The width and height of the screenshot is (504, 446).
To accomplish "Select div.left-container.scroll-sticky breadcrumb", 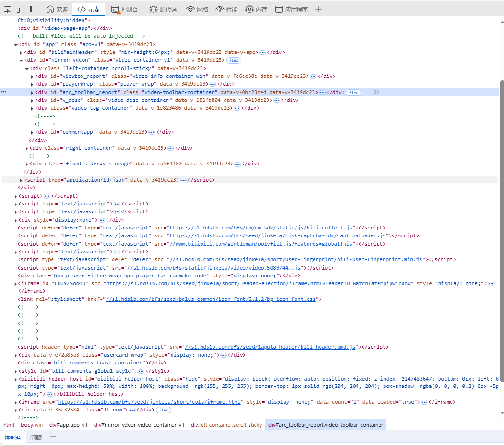I will 226,425.
